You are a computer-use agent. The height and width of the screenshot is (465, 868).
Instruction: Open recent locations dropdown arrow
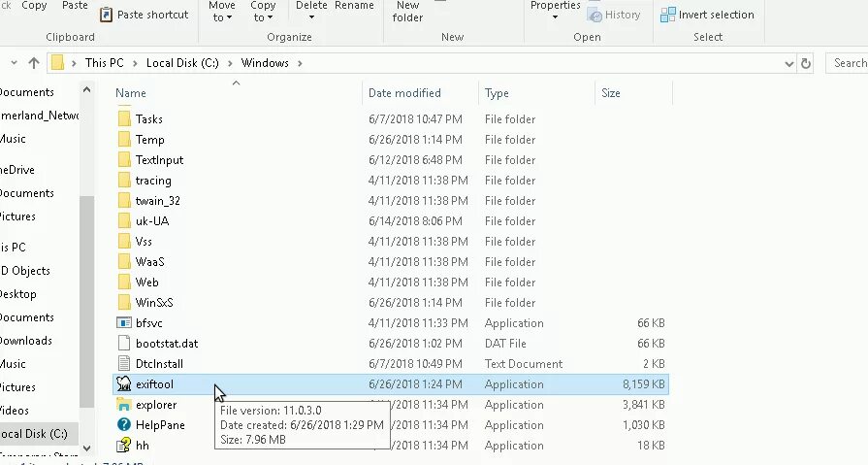(x=15, y=63)
